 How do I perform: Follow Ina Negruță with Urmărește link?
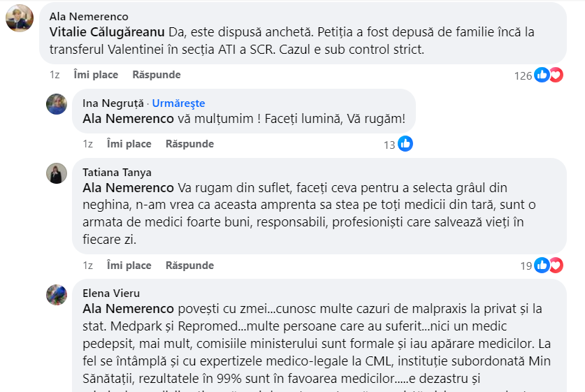tap(178, 103)
